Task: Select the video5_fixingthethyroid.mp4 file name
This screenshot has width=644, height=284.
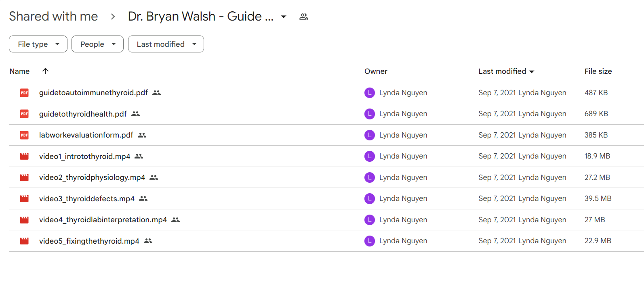Action: (89, 241)
